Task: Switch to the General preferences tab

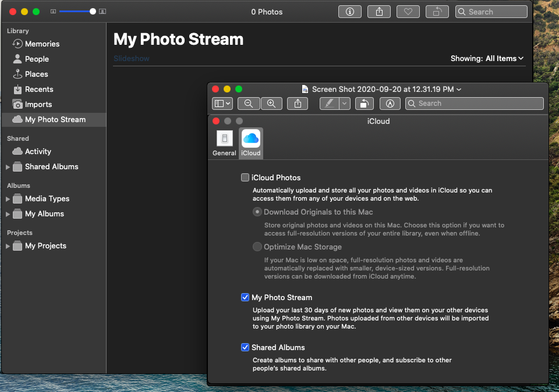Action: (224, 143)
